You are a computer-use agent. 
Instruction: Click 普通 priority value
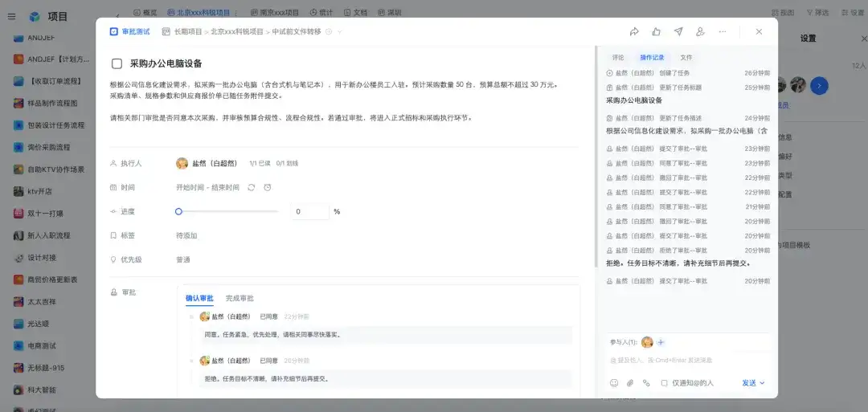183,259
